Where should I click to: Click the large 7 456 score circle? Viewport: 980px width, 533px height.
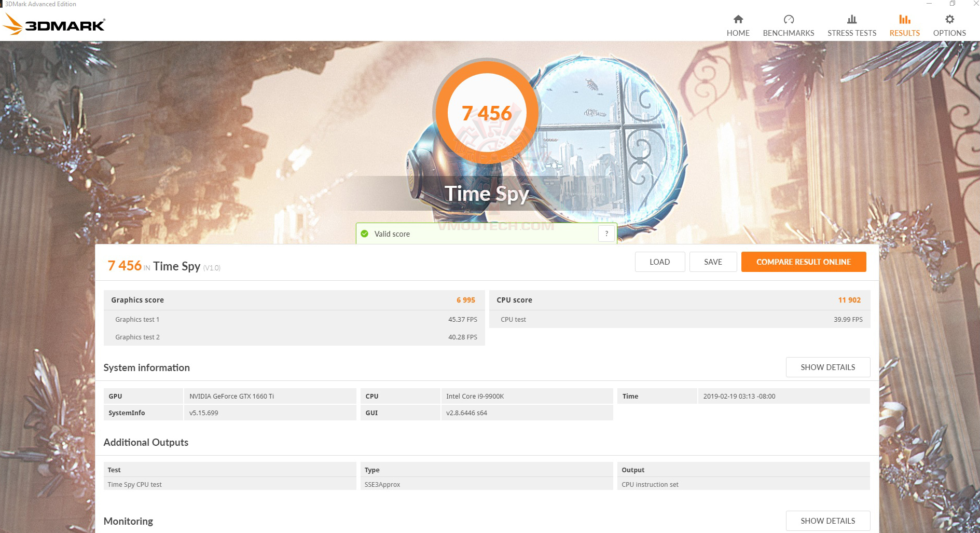tap(487, 113)
